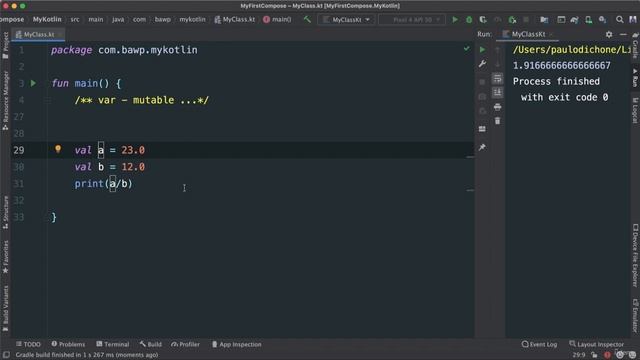This screenshot has height=360, width=640.
Task: Open Run panel settings gear
Action: pos(609,34)
